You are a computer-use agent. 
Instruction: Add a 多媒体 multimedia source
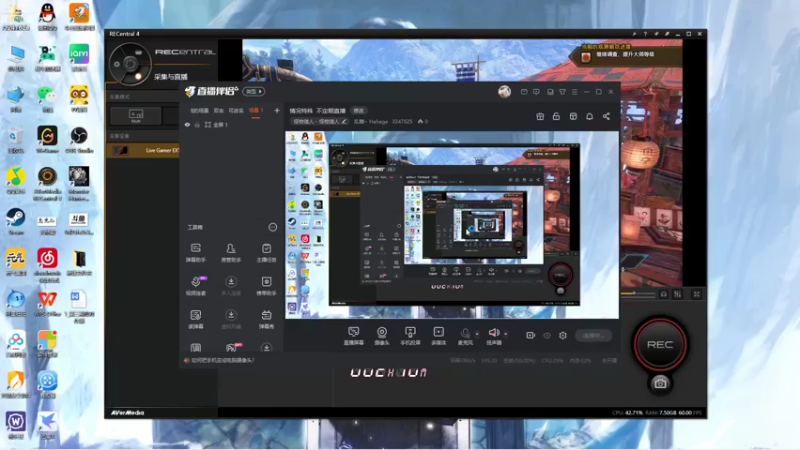[x=438, y=336]
